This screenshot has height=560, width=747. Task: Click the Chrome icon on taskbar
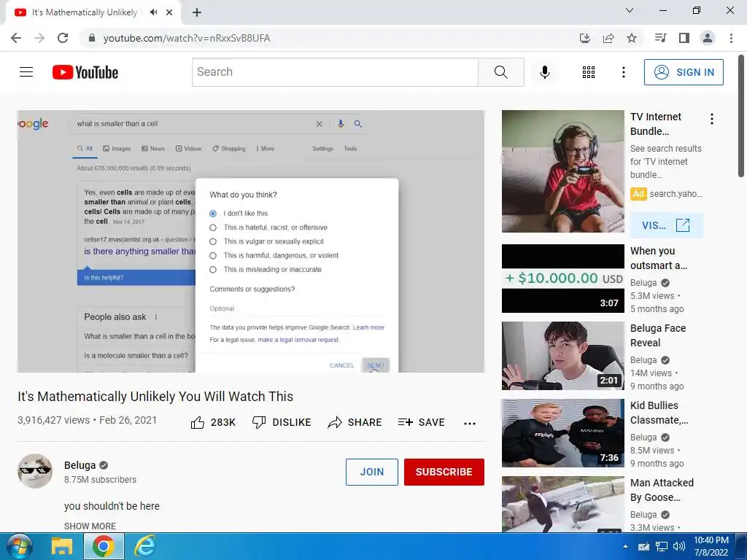(x=104, y=546)
